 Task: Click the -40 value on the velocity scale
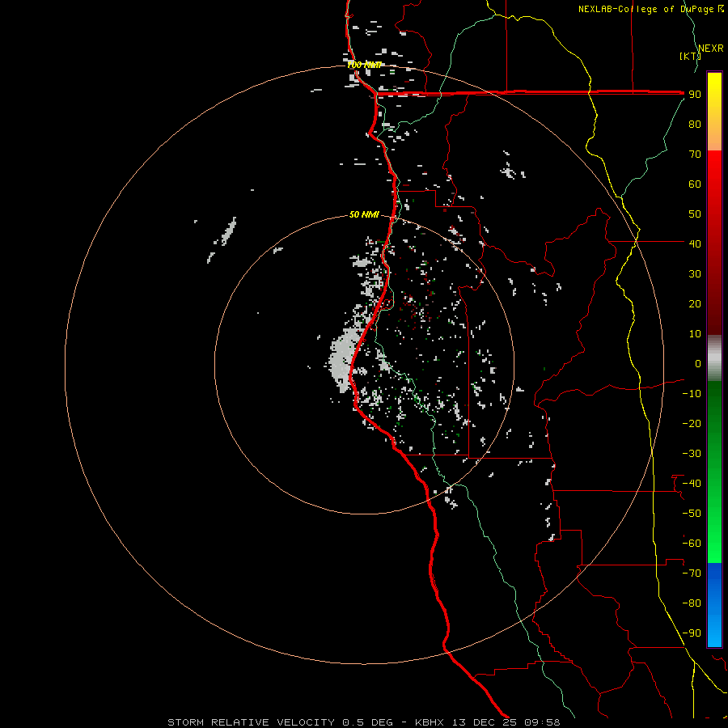(x=692, y=484)
